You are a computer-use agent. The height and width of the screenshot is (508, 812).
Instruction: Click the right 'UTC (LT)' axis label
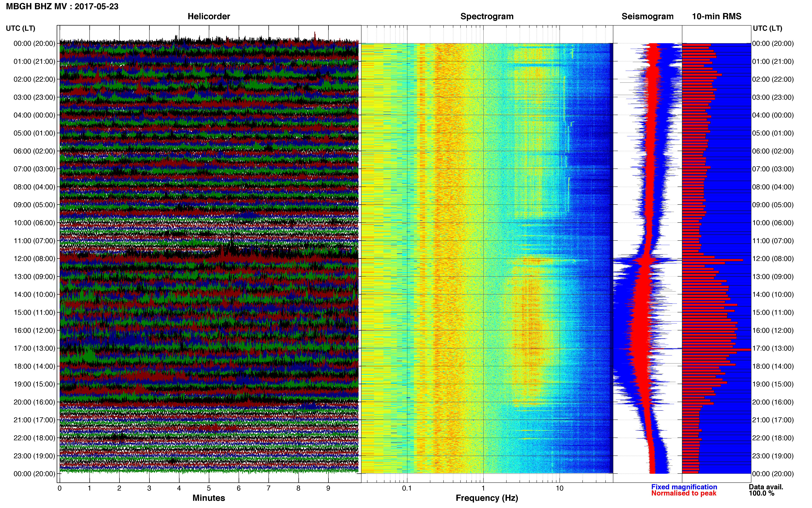tap(767, 28)
